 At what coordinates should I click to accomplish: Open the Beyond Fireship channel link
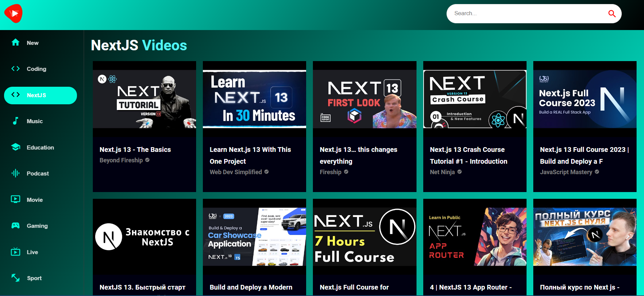pos(121,160)
